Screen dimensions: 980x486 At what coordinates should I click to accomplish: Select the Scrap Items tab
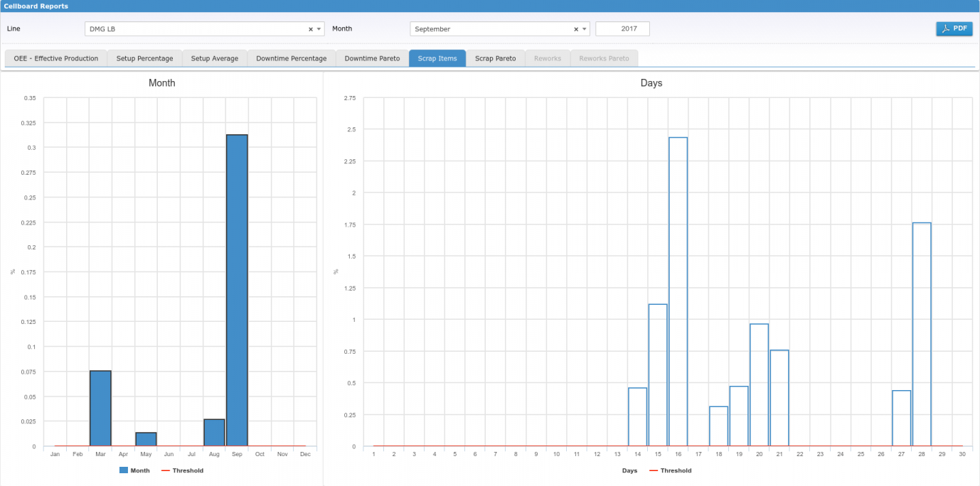tap(437, 58)
